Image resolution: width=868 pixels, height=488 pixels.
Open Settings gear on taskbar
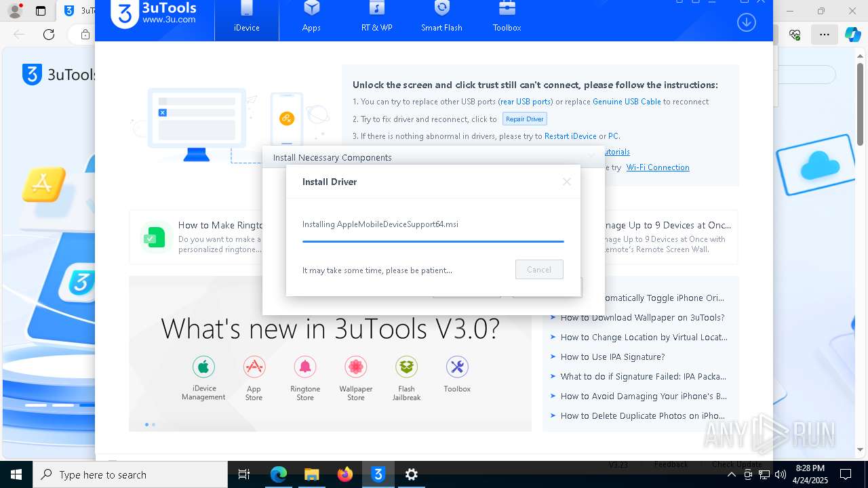click(412, 474)
